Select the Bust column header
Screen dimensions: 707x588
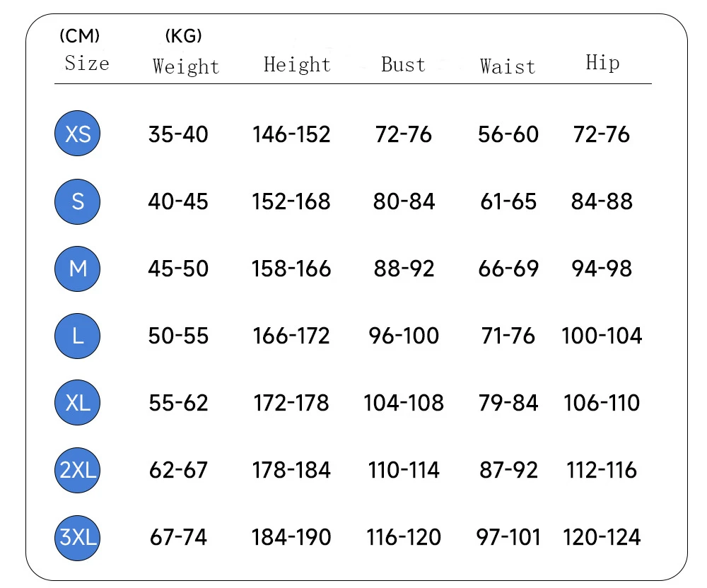[403, 65]
